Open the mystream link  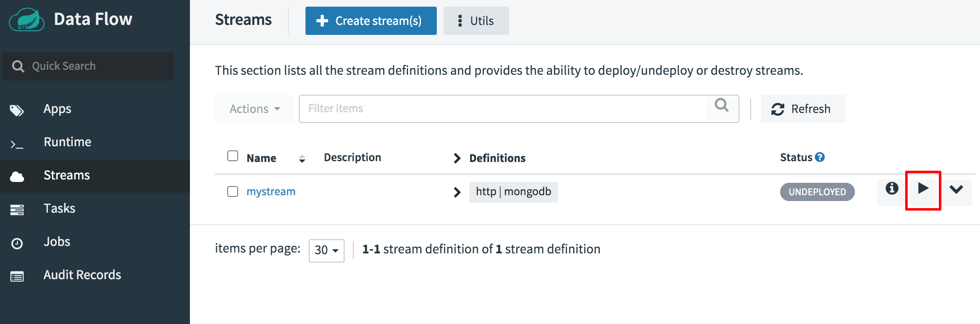pos(271,191)
